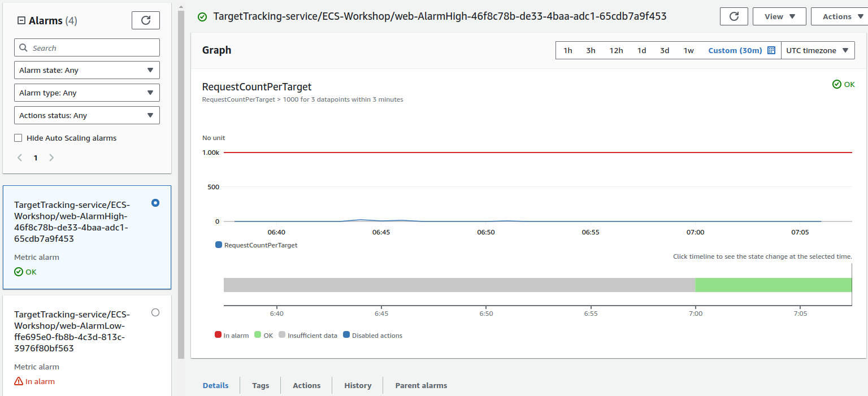The height and width of the screenshot is (396, 868).
Task: Open the custom time range calendar icon
Action: tap(771, 50)
